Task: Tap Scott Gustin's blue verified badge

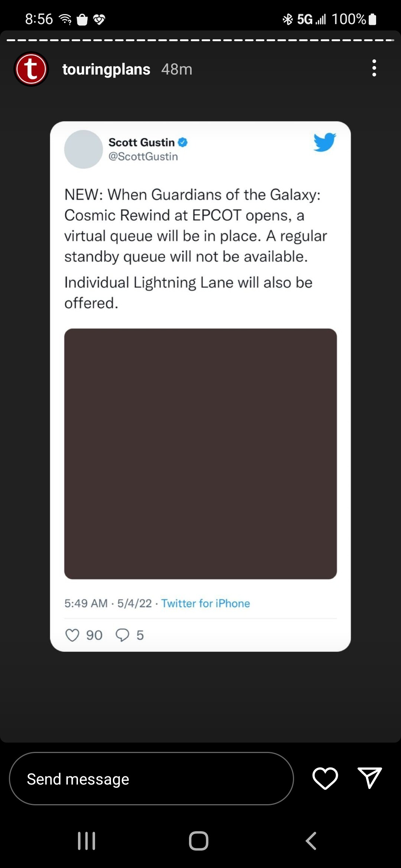Action: point(183,142)
